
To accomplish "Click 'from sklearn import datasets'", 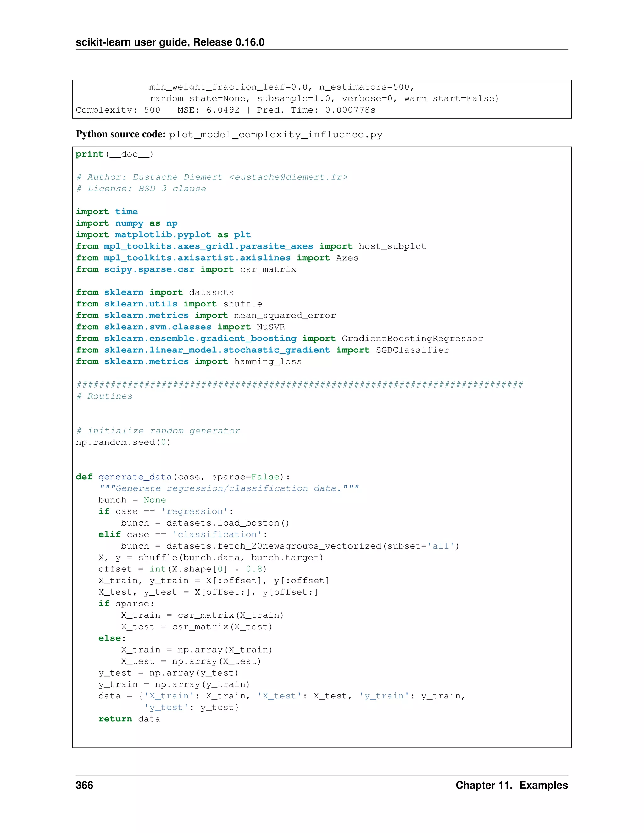I will click(154, 292).
